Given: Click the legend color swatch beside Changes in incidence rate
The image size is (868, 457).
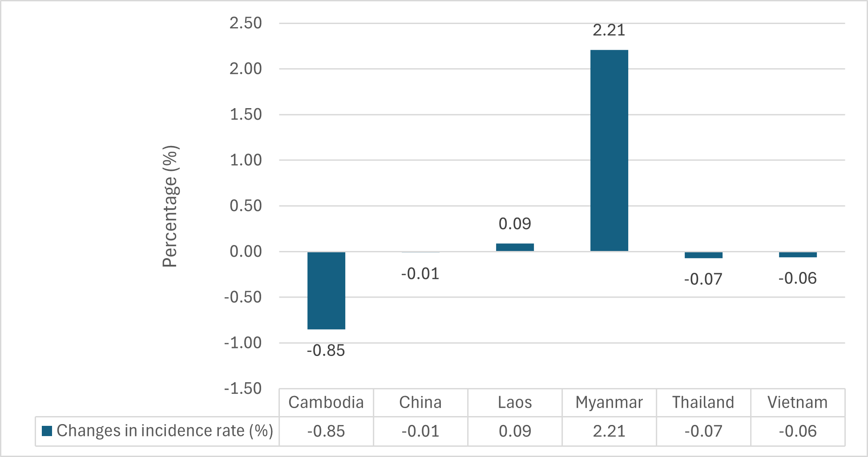Looking at the screenshot, I should 47,431.
